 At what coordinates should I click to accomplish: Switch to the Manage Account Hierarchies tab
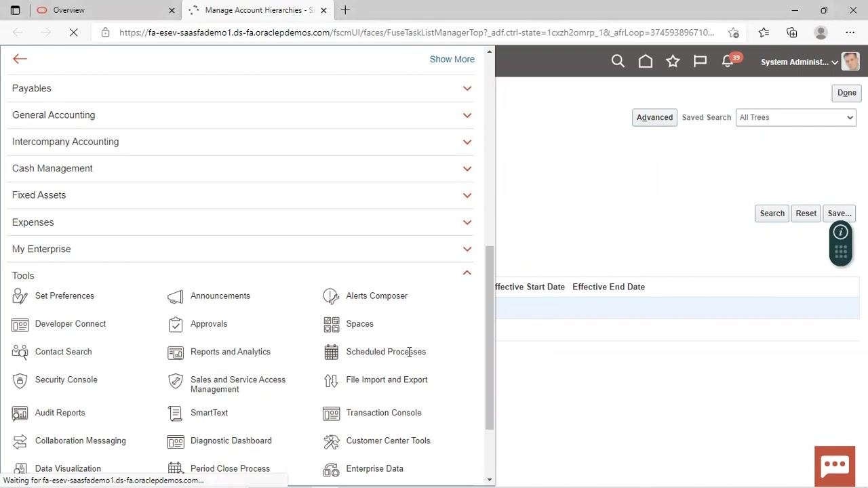[x=258, y=10]
